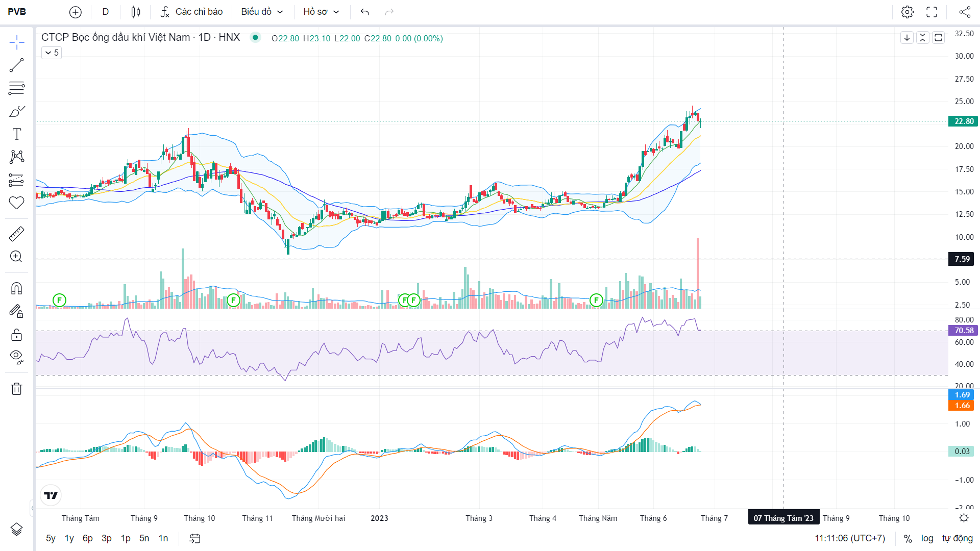
Task: Expand the collapsed indicators legend showing 5
Action: 52,53
